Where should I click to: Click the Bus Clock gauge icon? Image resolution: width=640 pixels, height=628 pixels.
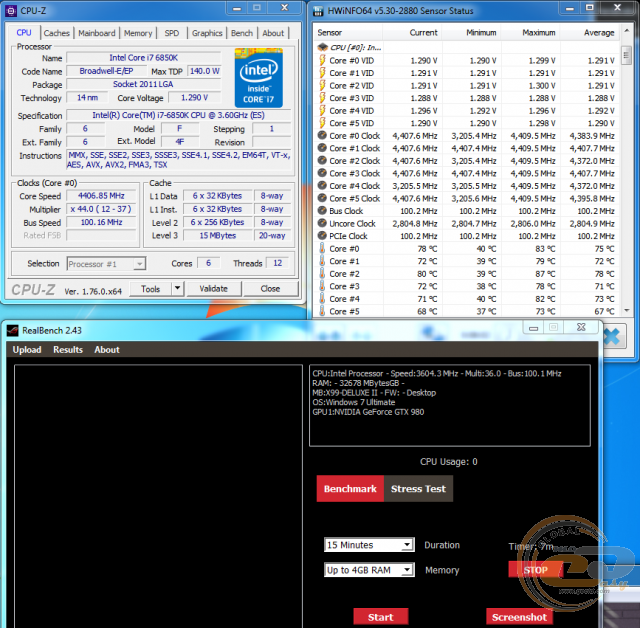[322, 211]
